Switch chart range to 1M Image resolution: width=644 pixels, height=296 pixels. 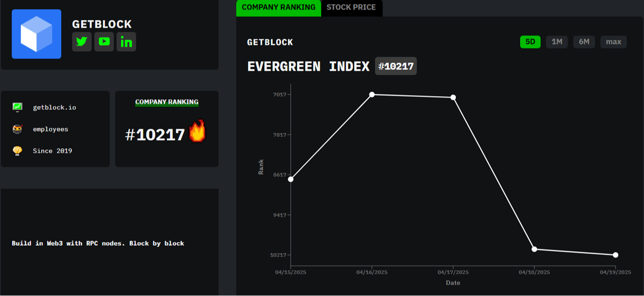pos(557,42)
